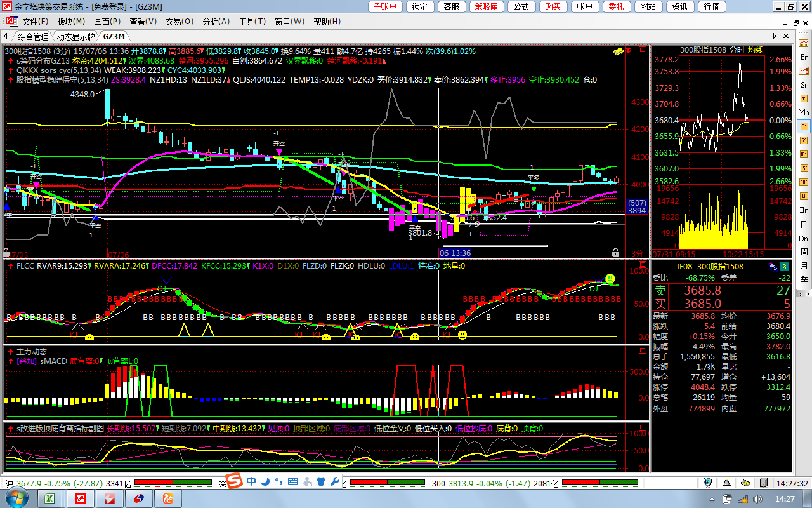The image size is (812, 508).
Task: Expand the red arrow beside s筹码分布GZ13 indicator
Action: (x=9, y=61)
